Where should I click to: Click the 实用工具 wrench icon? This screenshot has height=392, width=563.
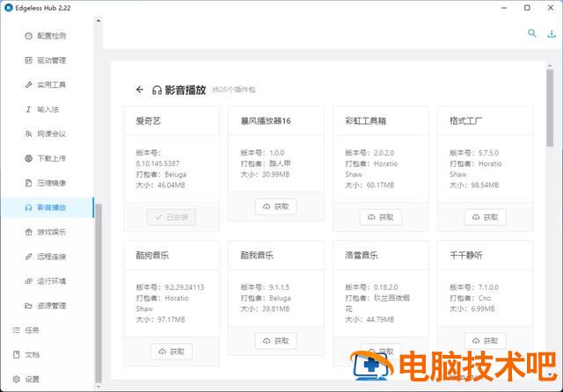click(x=29, y=84)
